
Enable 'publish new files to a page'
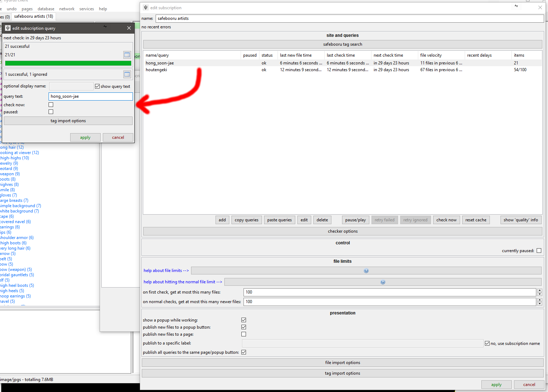(244, 334)
